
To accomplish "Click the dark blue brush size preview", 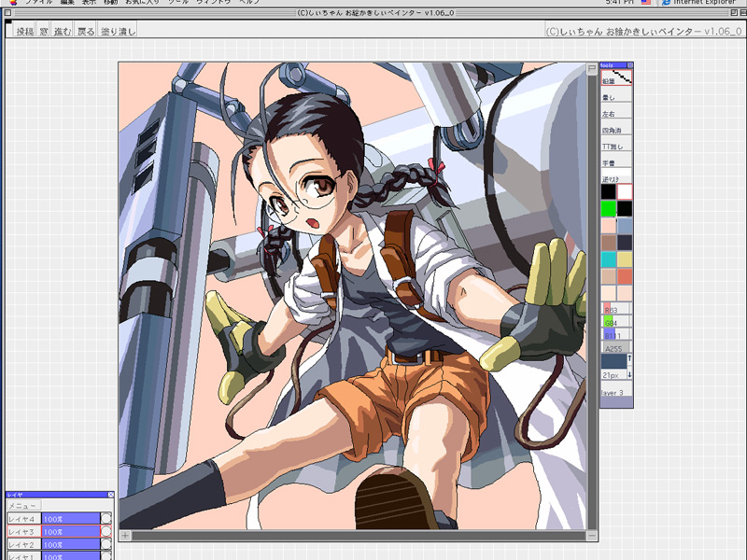I will [613, 361].
